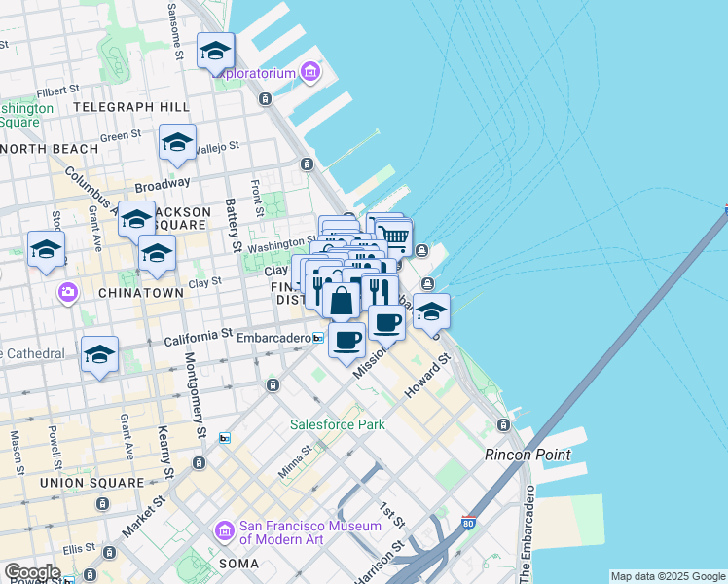Click the coffee cup marker beside the Embarcadero label
The image size is (728, 584).
coord(346,342)
